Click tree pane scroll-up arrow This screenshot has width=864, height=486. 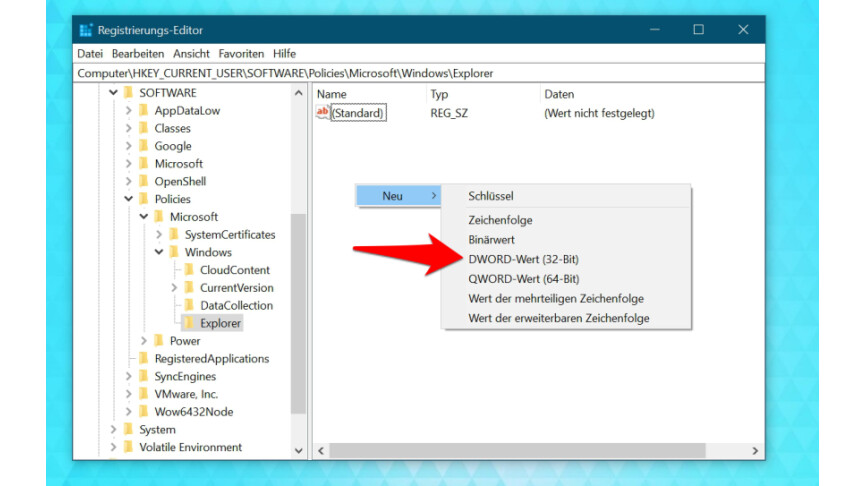pyautogui.click(x=299, y=93)
